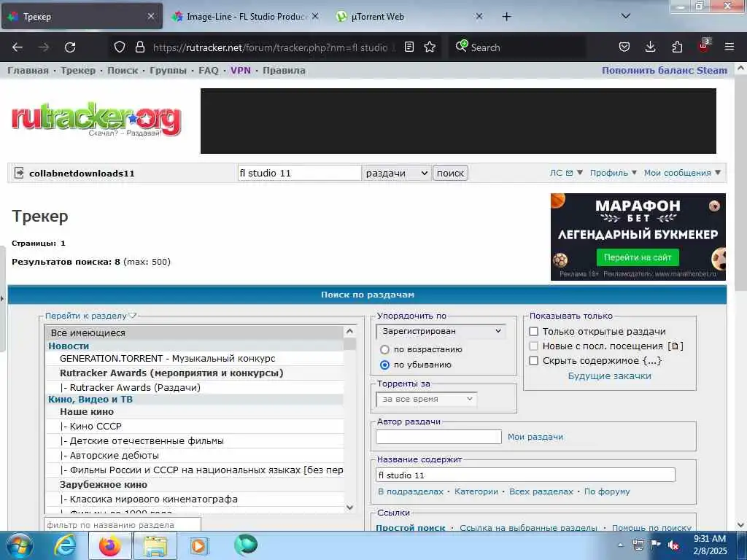This screenshot has width=747, height=560.
Task: Open the раздачи search type dropdown
Action: [396, 174]
